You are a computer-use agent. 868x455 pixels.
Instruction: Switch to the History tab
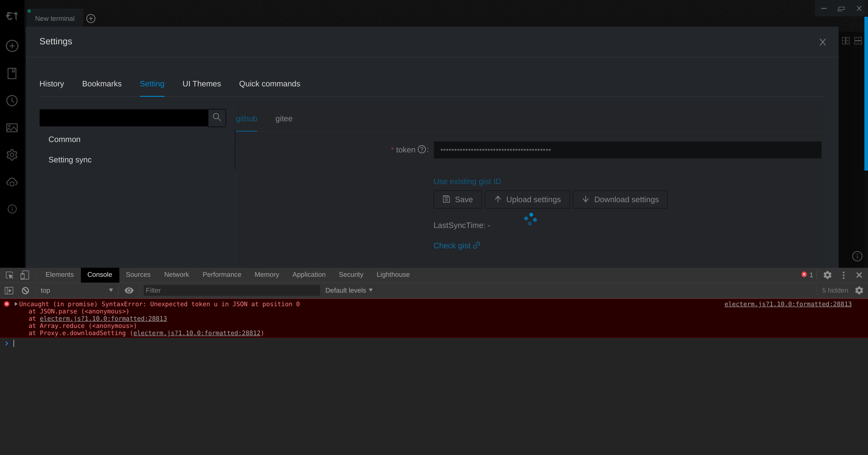[52, 84]
